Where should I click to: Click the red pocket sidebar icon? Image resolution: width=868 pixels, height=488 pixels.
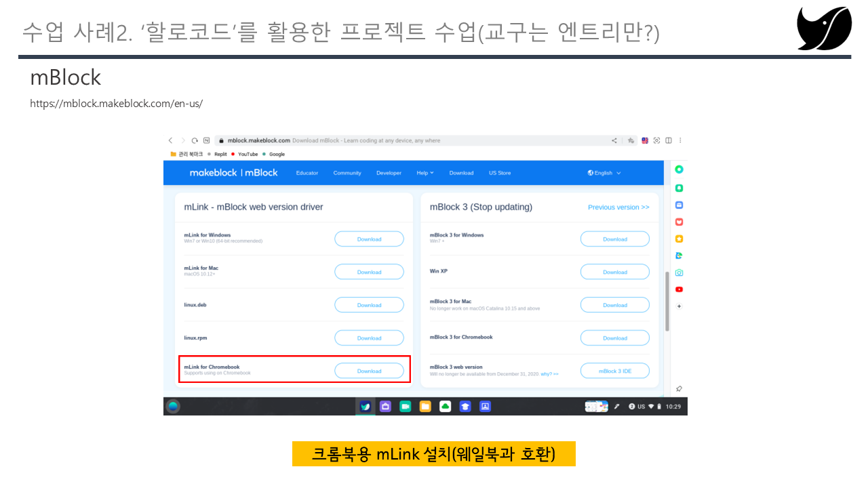(x=679, y=222)
